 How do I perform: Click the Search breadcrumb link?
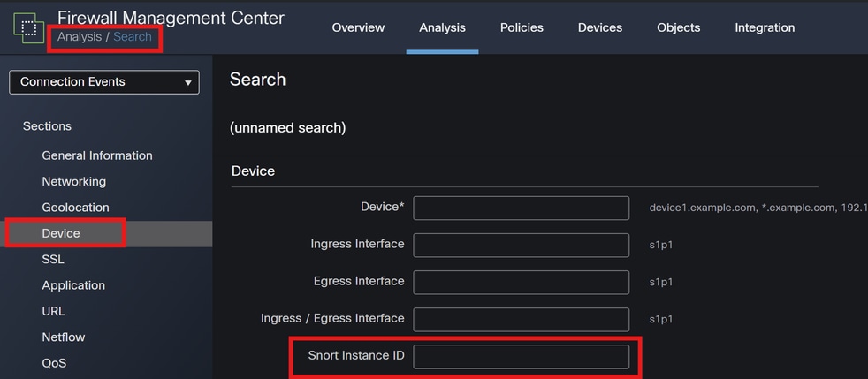[x=133, y=37]
